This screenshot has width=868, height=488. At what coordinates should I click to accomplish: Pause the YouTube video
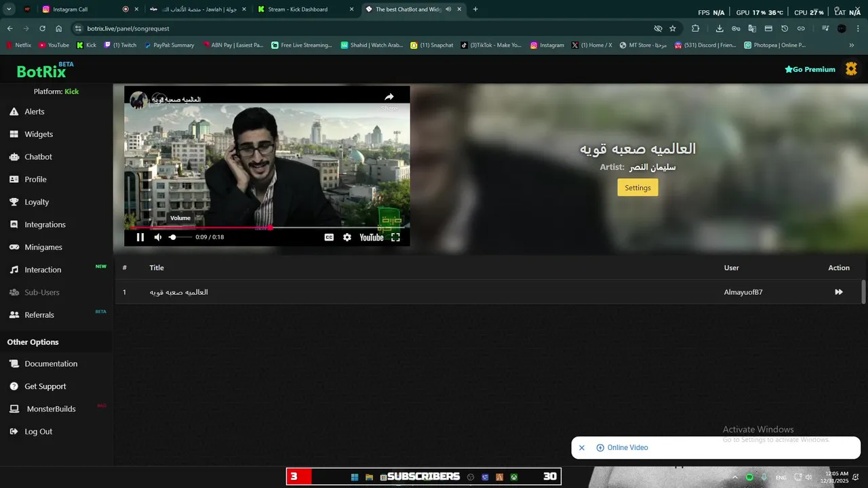coord(140,237)
